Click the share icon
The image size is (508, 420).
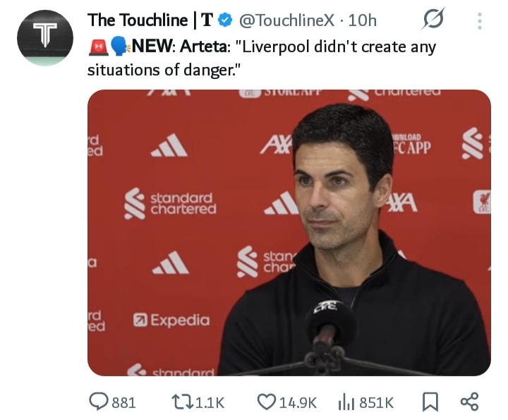[x=469, y=402]
